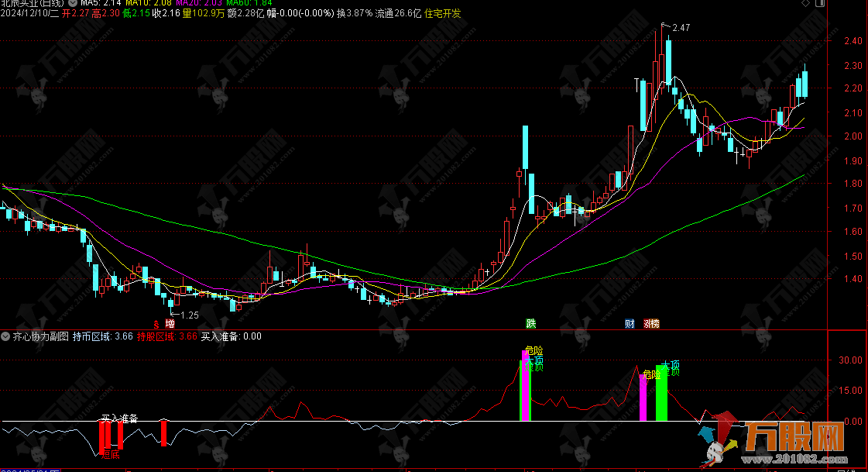Click the red 持股区域: 3.66 indicator value

coord(167,336)
